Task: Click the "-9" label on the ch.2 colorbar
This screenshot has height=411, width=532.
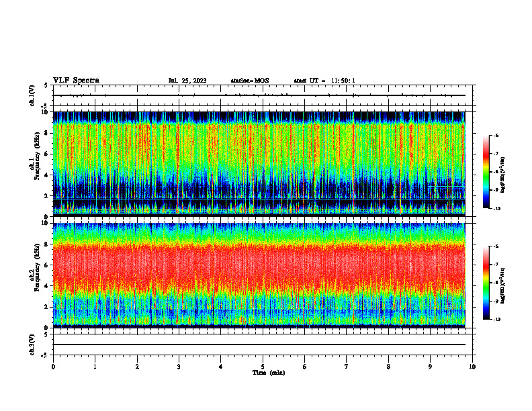Action: 496,301
